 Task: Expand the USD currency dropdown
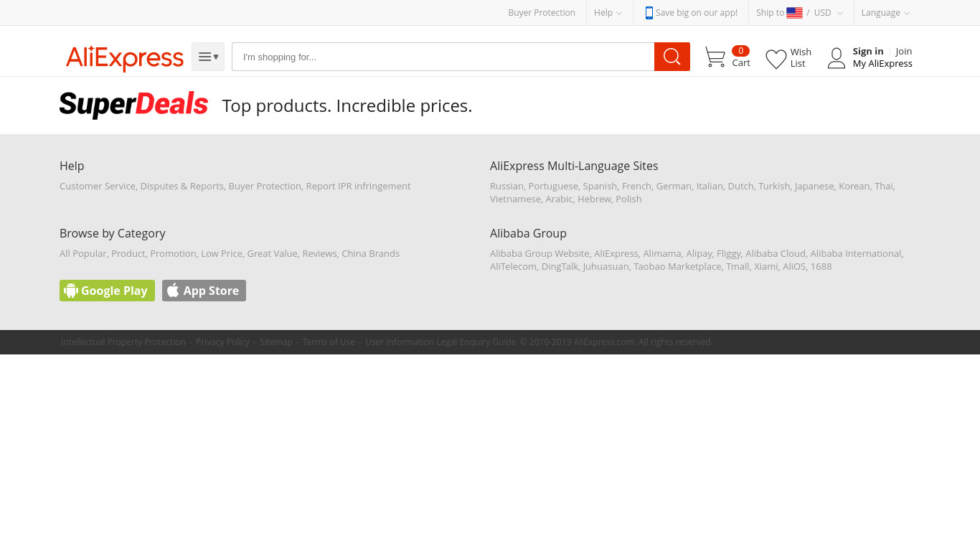pos(829,13)
